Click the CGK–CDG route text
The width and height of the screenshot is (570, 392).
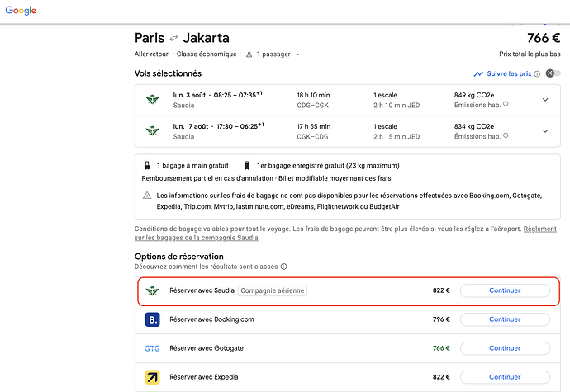(x=312, y=137)
